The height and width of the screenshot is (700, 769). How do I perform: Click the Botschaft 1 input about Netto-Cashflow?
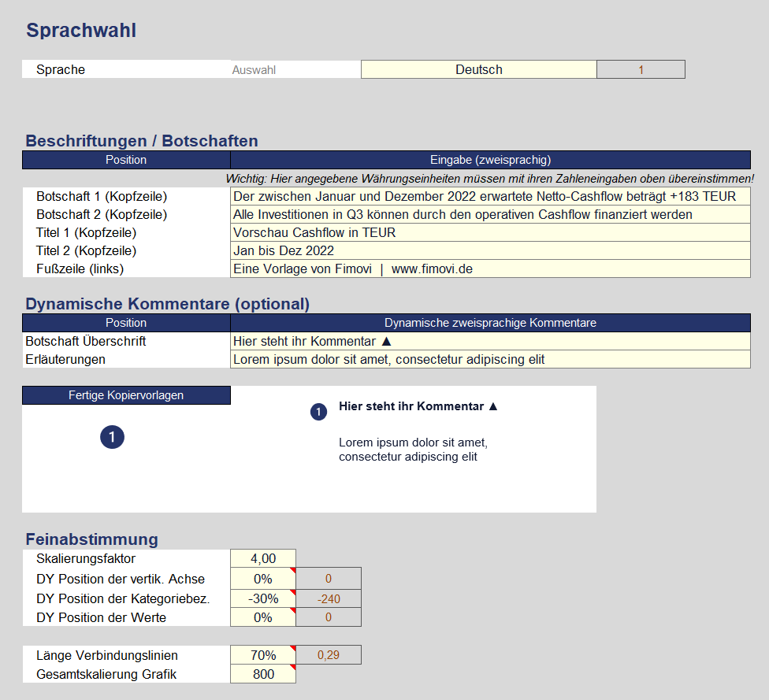point(490,197)
